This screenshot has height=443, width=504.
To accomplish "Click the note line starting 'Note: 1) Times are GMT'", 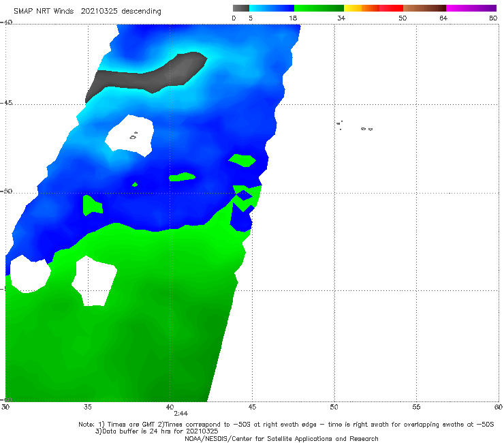I will click(286, 425).
